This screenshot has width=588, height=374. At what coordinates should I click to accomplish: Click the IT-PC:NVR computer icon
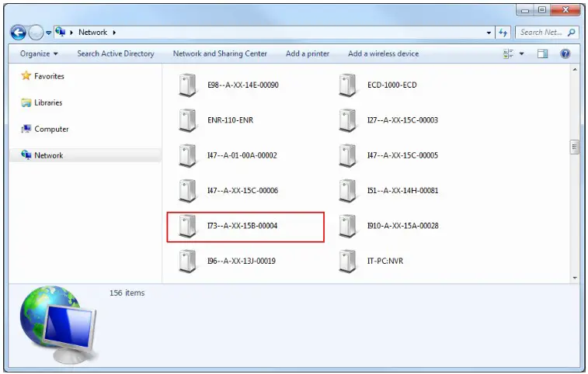pos(347,261)
